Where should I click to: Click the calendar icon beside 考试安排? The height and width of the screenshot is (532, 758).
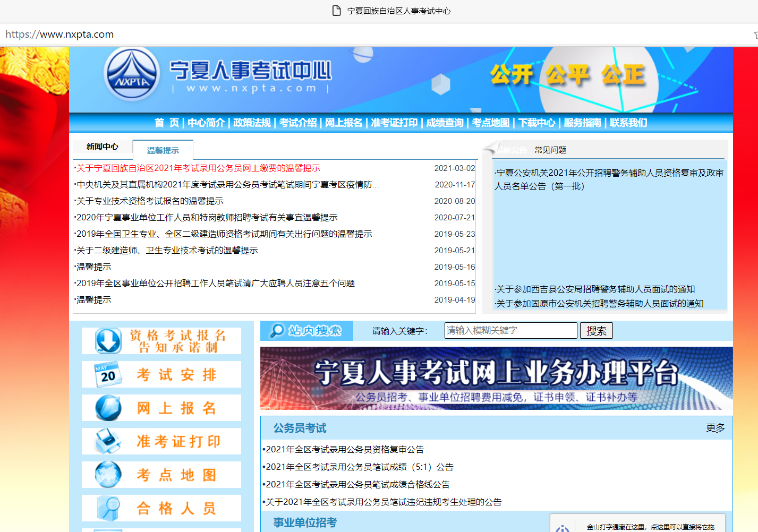point(108,374)
